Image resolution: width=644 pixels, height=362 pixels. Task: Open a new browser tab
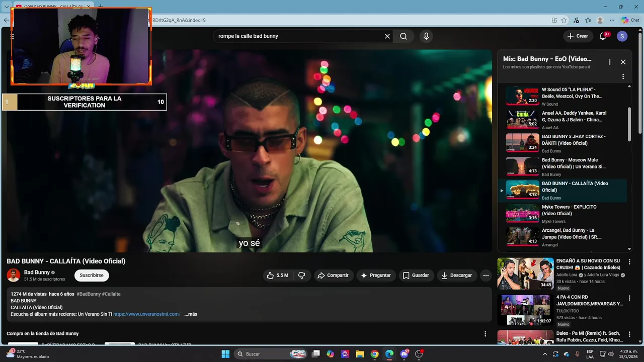(100, 7)
